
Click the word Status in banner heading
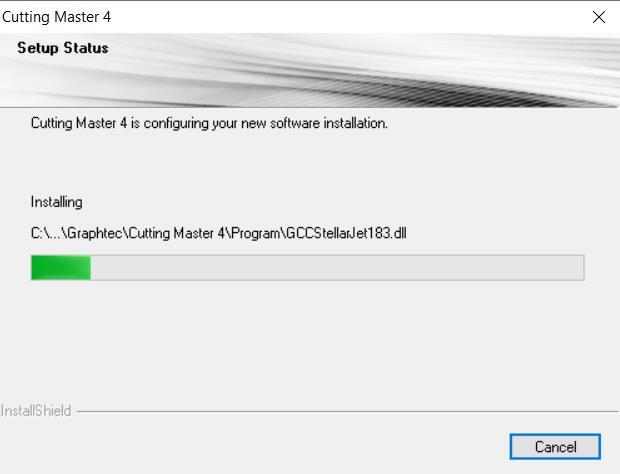pyautogui.click(x=86, y=48)
